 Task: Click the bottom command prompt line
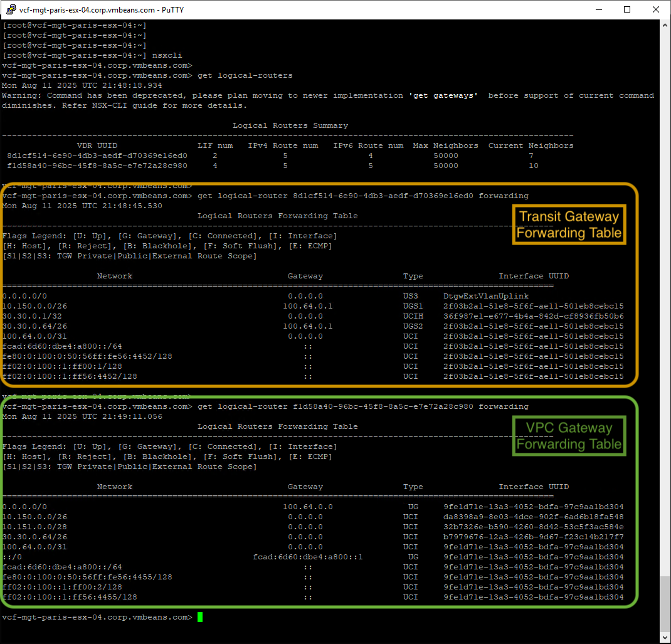[x=98, y=617]
